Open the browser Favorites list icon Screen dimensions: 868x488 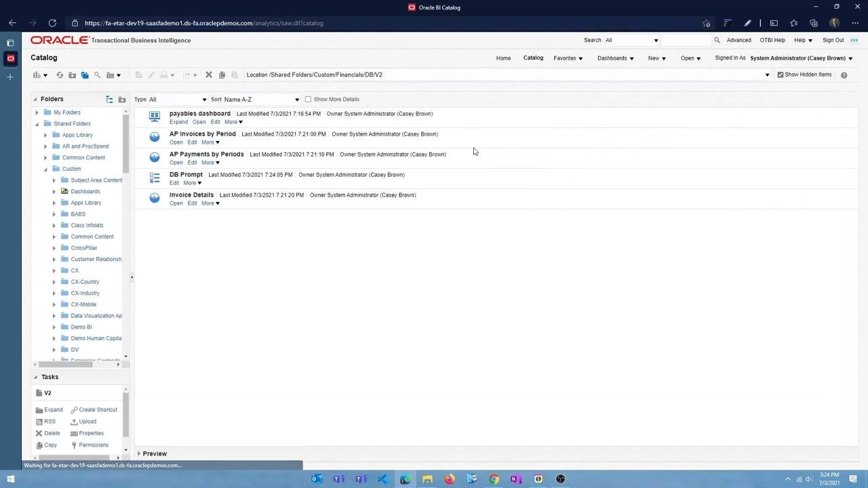click(793, 23)
